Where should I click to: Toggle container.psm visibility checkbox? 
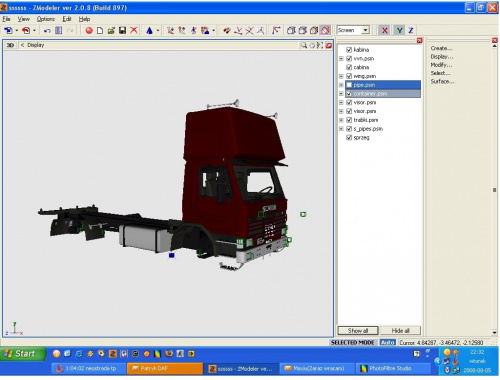point(349,94)
